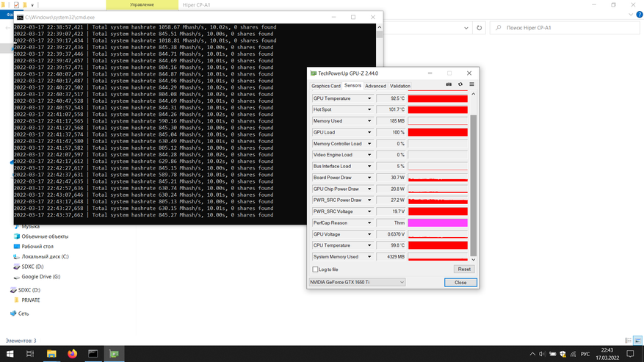The height and width of the screenshot is (362, 644).
Task: Click the Explorer refresh button
Action: coord(480,28)
